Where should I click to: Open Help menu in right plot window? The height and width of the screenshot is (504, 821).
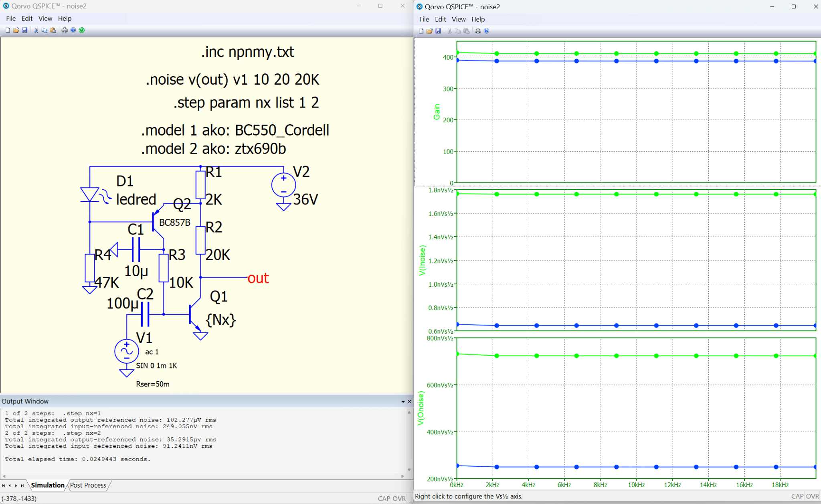click(478, 19)
